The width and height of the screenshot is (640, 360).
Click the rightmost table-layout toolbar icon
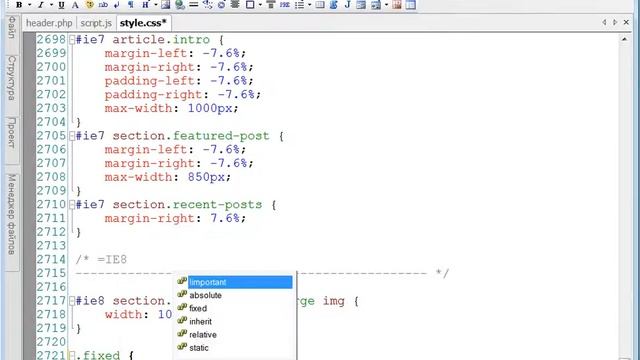pos(411,5)
